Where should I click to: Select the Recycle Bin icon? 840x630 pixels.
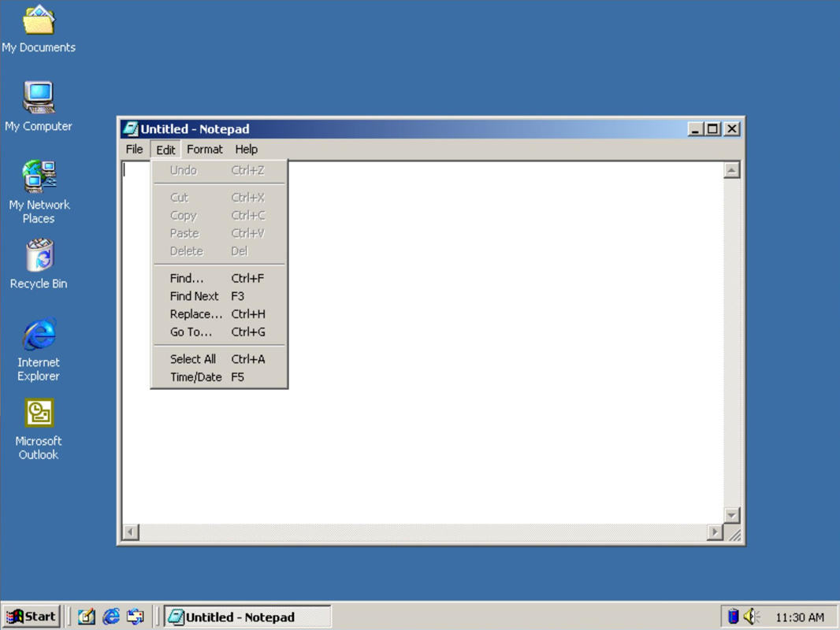tap(39, 264)
